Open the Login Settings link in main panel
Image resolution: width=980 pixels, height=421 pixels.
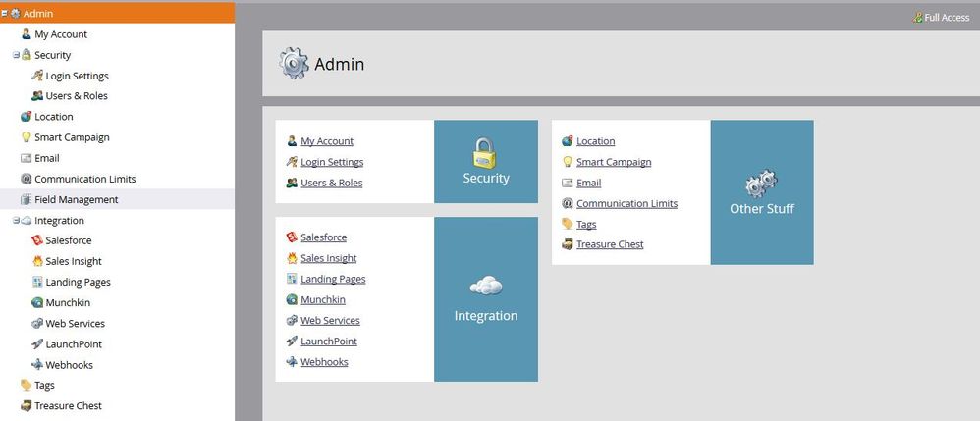pyautogui.click(x=332, y=162)
